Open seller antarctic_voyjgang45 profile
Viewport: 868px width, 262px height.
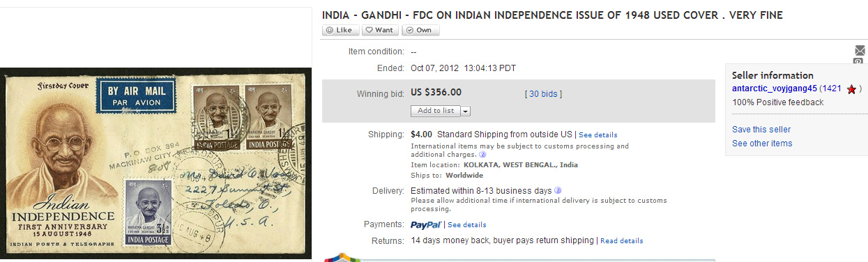pos(774,88)
